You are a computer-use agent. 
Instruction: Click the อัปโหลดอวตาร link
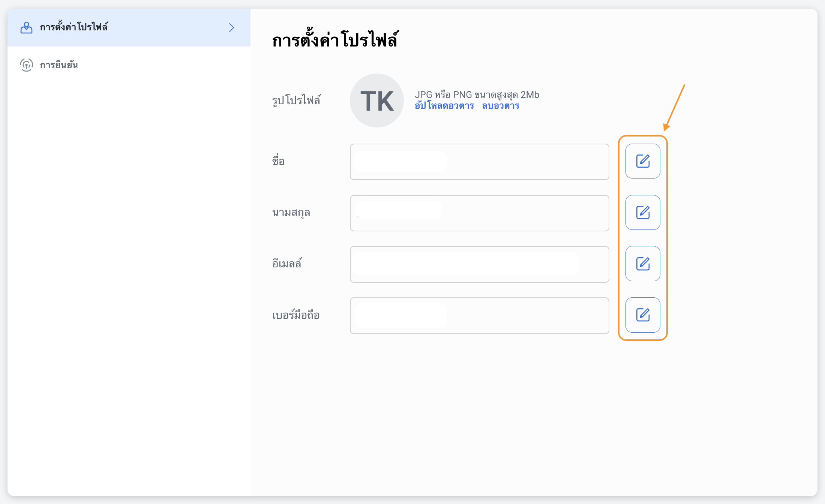pos(444,106)
